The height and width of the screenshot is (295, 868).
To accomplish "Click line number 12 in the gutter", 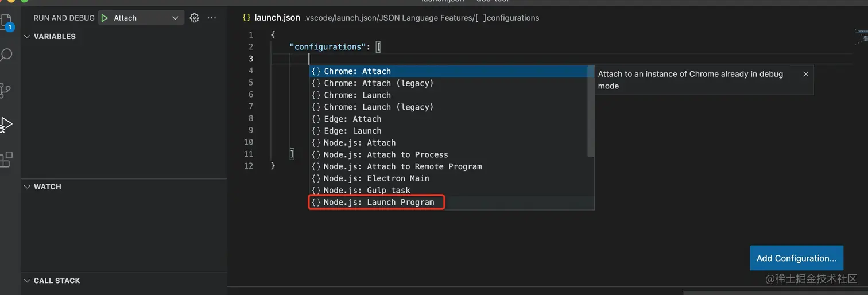I will 248,166.
